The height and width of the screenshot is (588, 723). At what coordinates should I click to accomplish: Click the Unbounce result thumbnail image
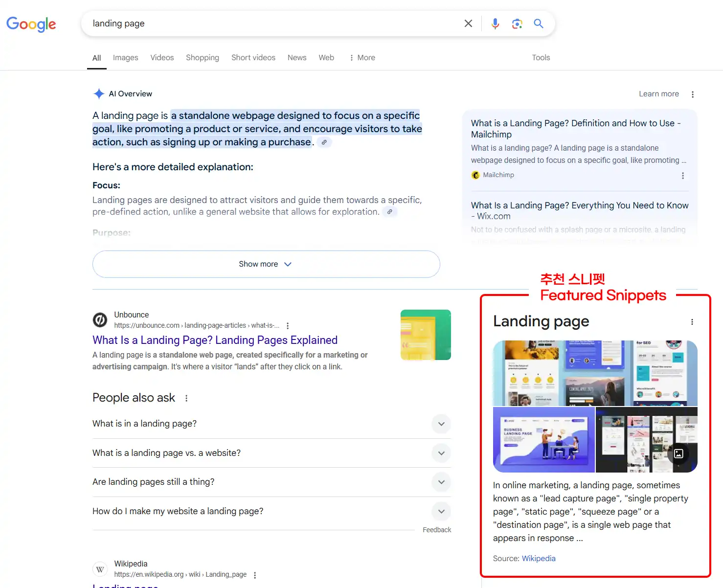pos(425,335)
